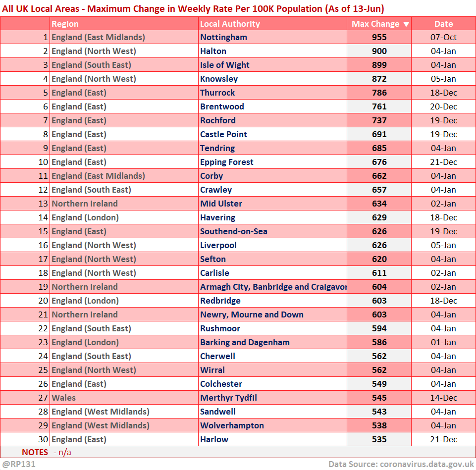
Task: Click the Max Change sort arrow
Action: tap(406, 24)
